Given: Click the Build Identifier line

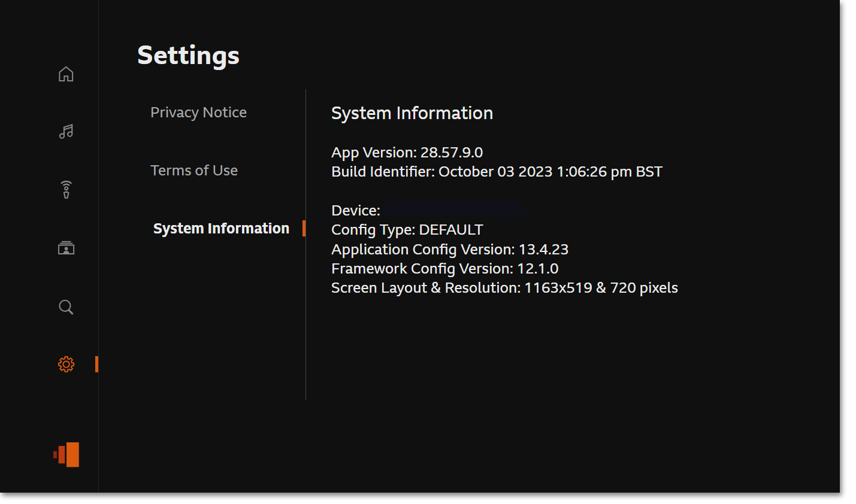Looking at the screenshot, I should pyautogui.click(x=497, y=171).
